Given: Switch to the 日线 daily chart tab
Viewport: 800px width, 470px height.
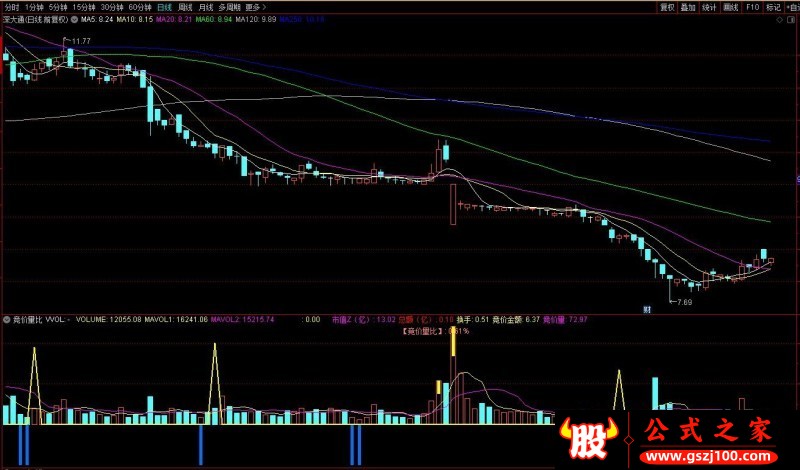Looking at the screenshot, I should pyautogui.click(x=164, y=7).
